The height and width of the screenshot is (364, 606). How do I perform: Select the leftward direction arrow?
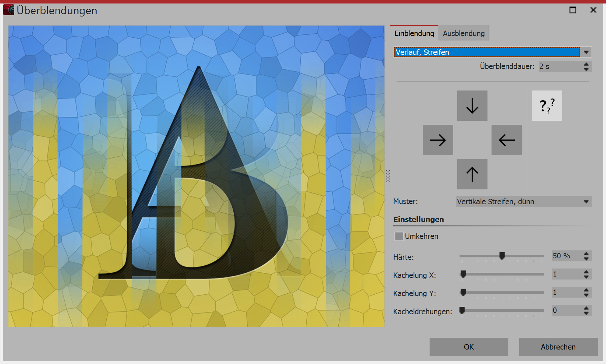click(x=506, y=140)
